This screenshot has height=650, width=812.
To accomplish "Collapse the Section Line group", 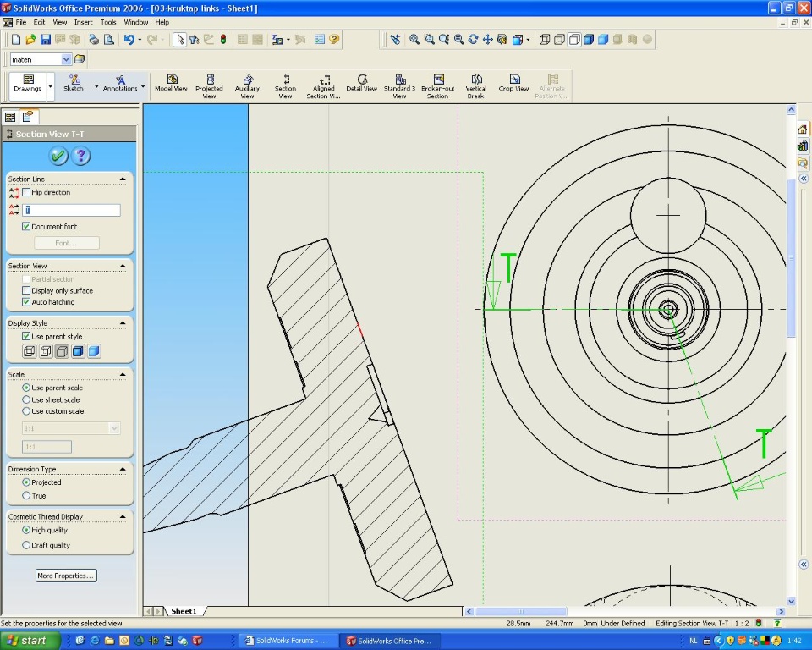I will (x=123, y=179).
